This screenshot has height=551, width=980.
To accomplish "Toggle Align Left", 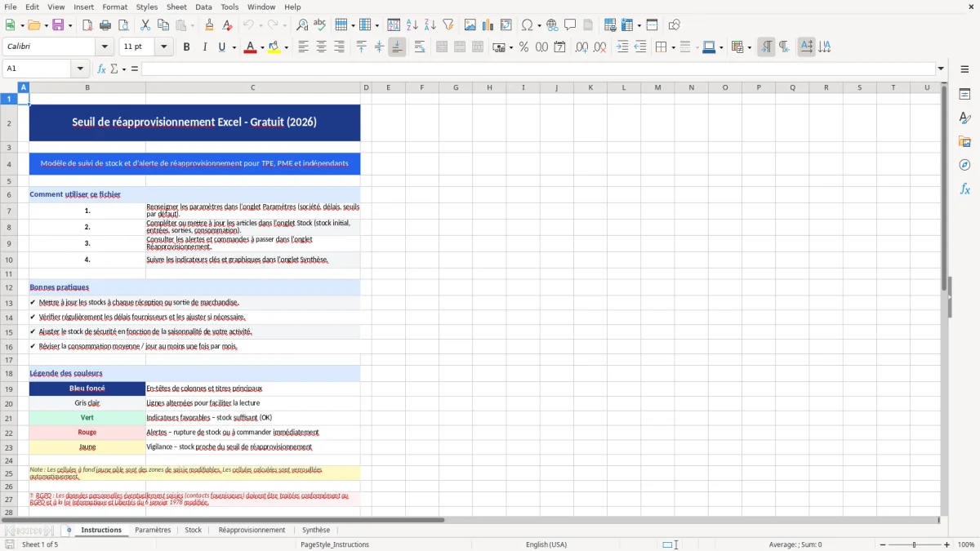I will (x=303, y=47).
